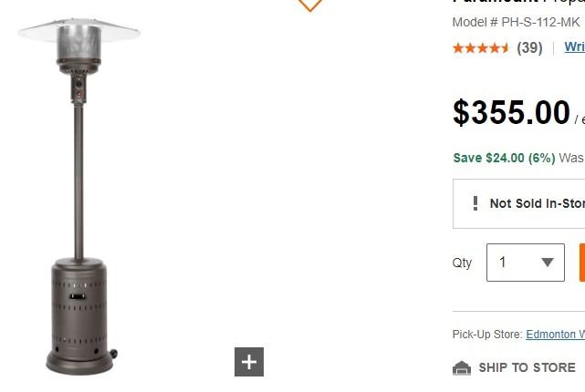This screenshot has width=585, height=392.
Task: Click the Qty label
Action: pos(462,263)
